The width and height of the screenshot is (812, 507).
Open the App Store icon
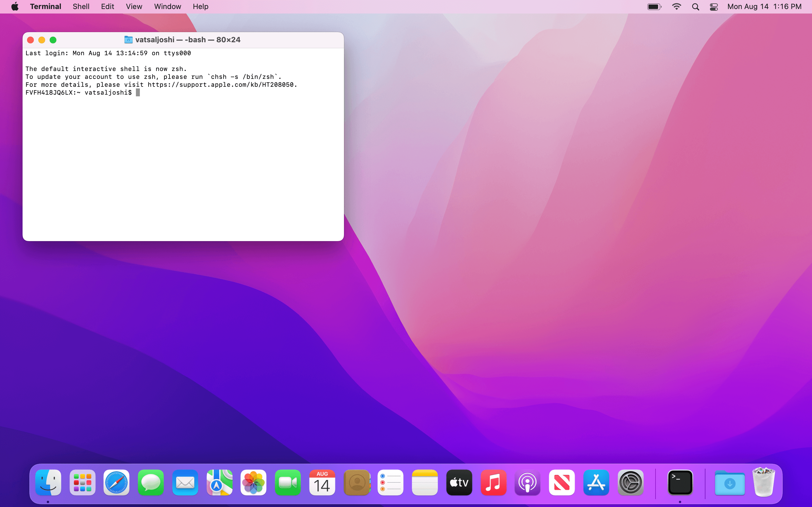click(x=596, y=482)
